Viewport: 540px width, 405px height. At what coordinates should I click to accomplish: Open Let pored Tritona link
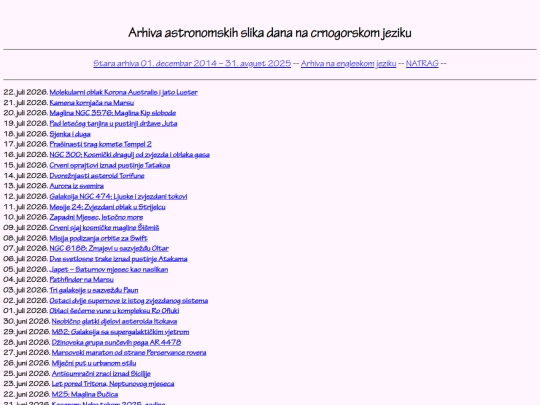coord(113,384)
